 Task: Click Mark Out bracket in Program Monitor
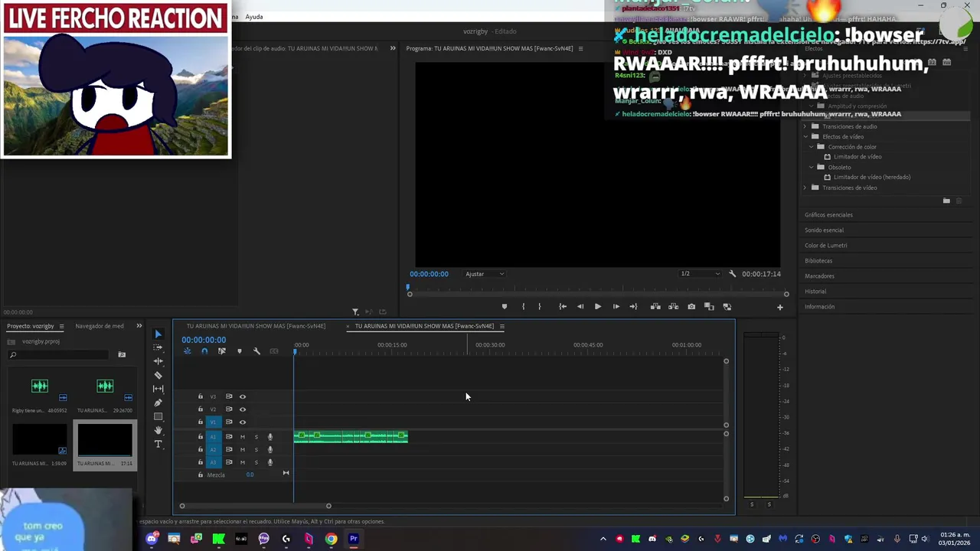click(540, 307)
